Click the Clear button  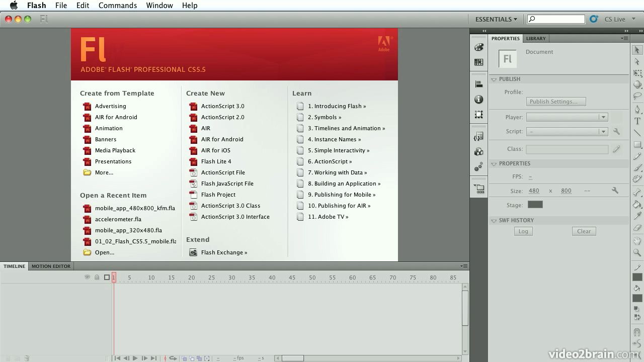[x=584, y=231]
